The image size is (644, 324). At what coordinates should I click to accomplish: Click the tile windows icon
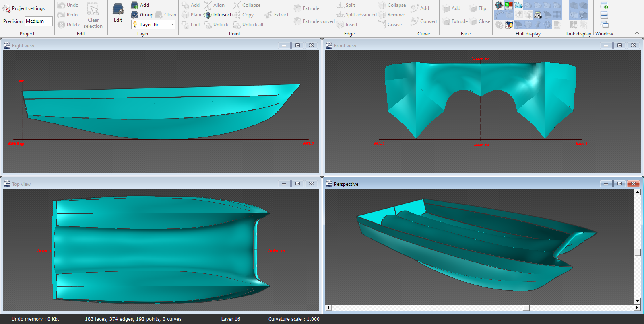pos(604,15)
